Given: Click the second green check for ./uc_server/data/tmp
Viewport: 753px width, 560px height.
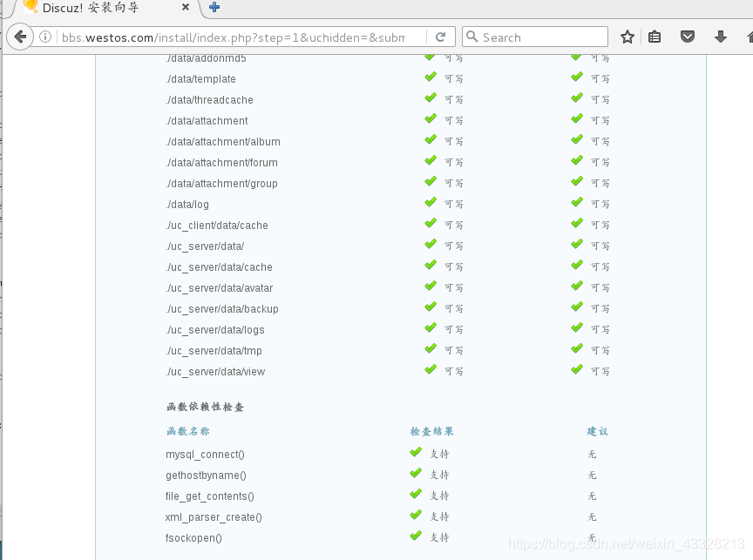Looking at the screenshot, I should click(x=577, y=348).
